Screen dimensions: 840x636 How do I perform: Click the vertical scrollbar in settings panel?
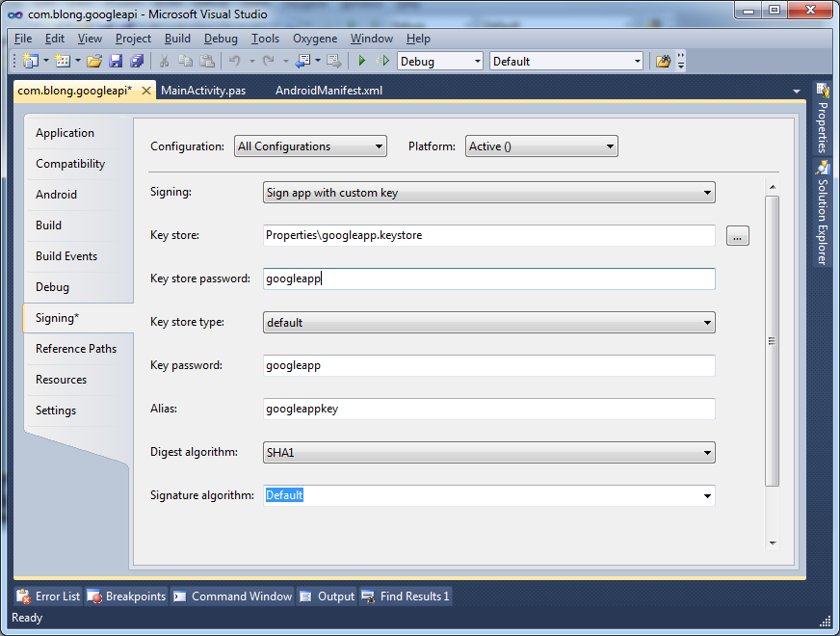(772, 340)
